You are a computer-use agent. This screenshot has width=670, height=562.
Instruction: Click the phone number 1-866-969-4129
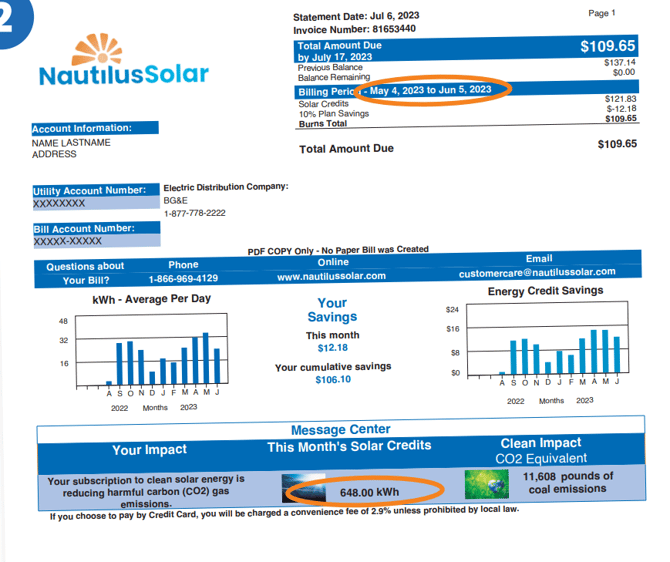(183, 279)
